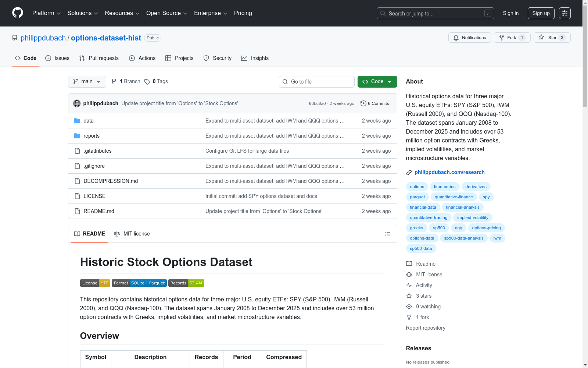Screen dimensions: 588x368
Task: Click the link icon beside philippdubach.com/research
Action: point(409,173)
